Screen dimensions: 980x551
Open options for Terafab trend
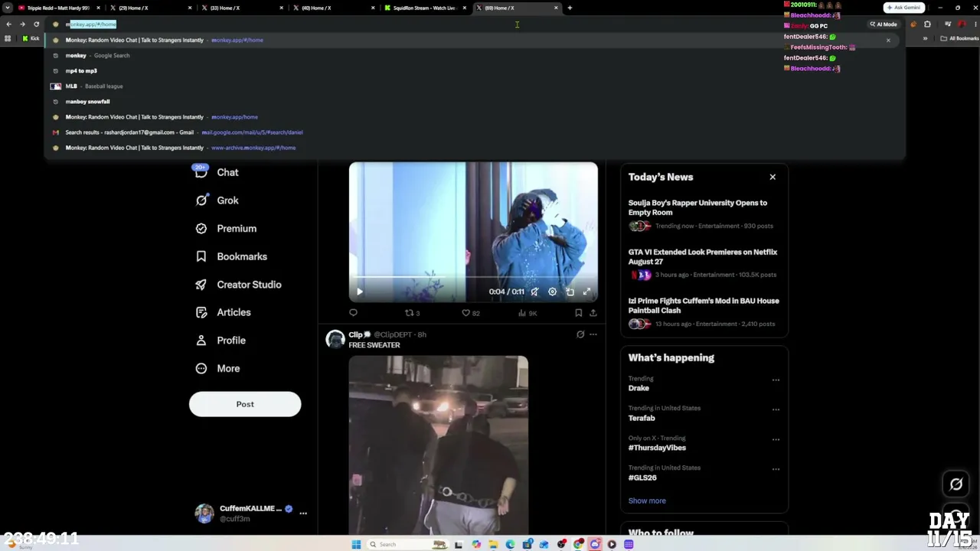776,410
